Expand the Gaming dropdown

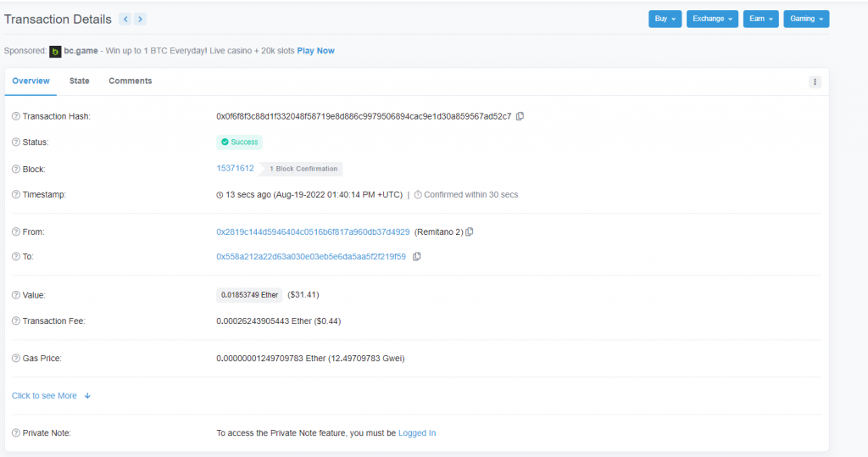(805, 19)
